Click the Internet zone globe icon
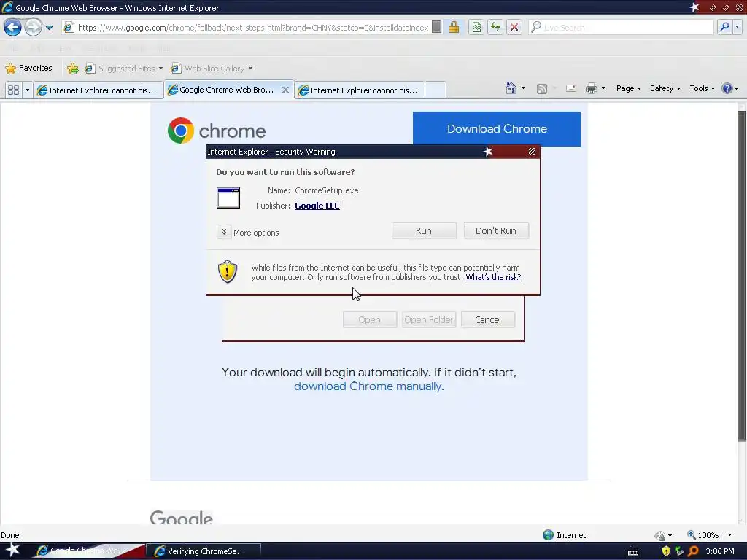 coord(549,535)
